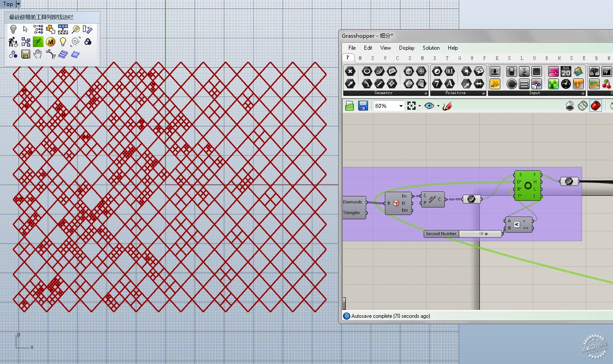Click the gold M sphere icon

click(51, 42)
